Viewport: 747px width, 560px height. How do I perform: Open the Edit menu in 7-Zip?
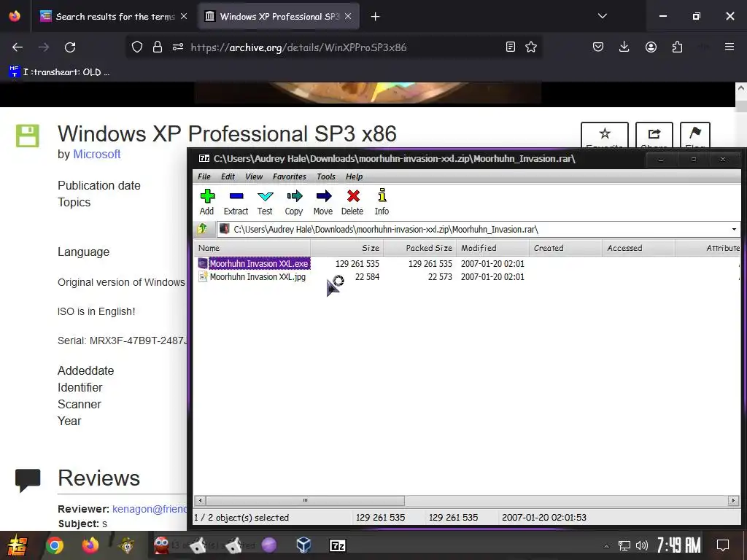tap(228, 176)
